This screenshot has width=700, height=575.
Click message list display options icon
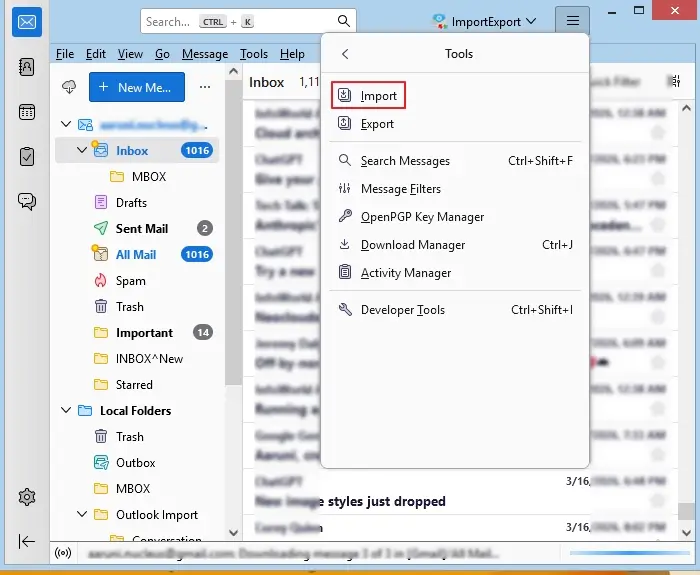click(x=675, y=81)
